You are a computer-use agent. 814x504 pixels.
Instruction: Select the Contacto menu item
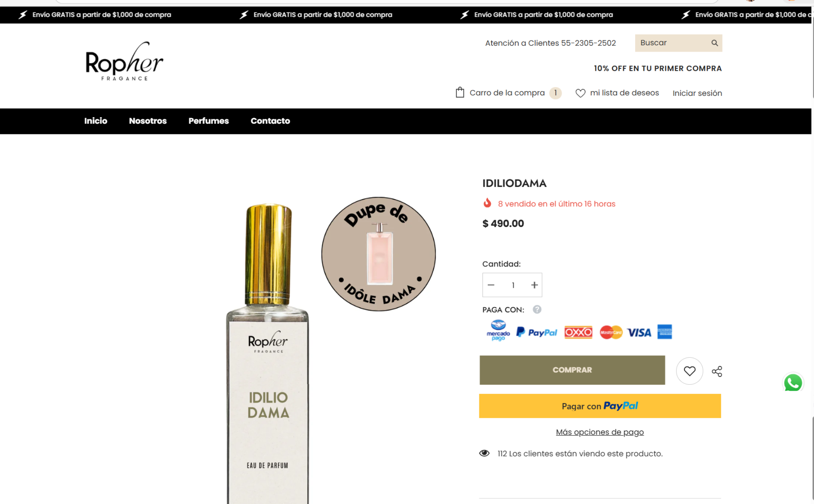click(x=270, y=121)
